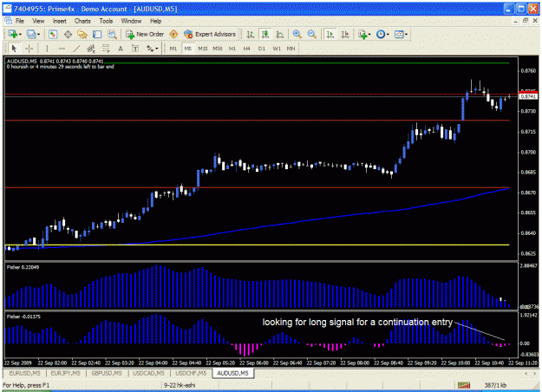Select the Trendline drawing tool

[x=76, y=49]
